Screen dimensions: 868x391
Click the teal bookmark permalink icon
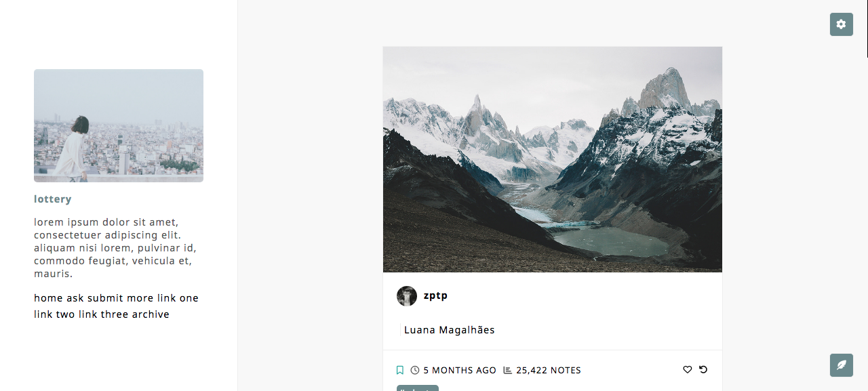[x=400, y=370]
